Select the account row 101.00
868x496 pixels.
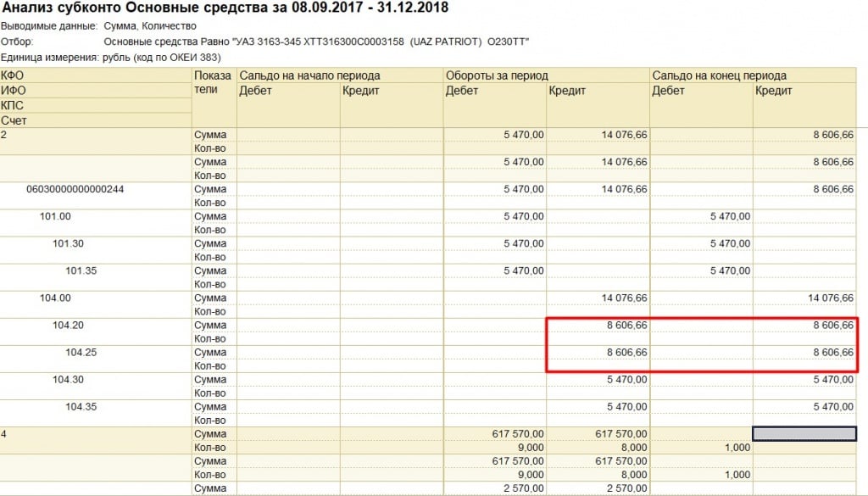(x=54, y=216)
